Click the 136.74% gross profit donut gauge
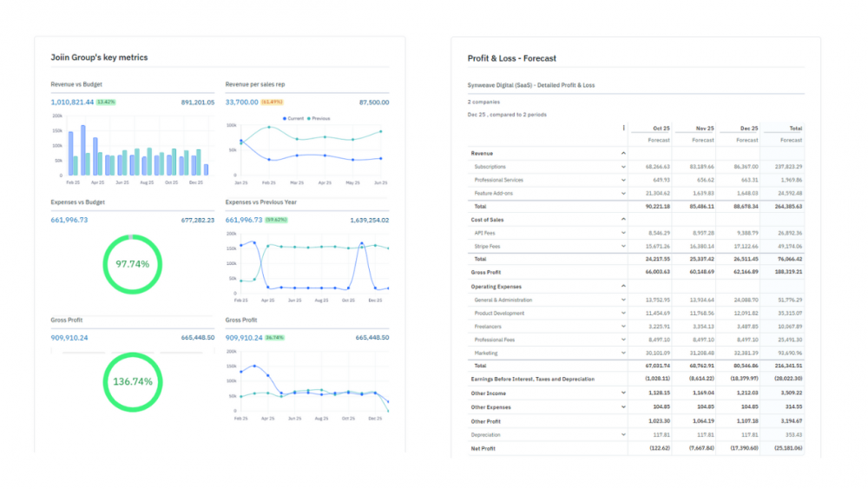This screenshot has width=868, height=489. coord(133,381)
